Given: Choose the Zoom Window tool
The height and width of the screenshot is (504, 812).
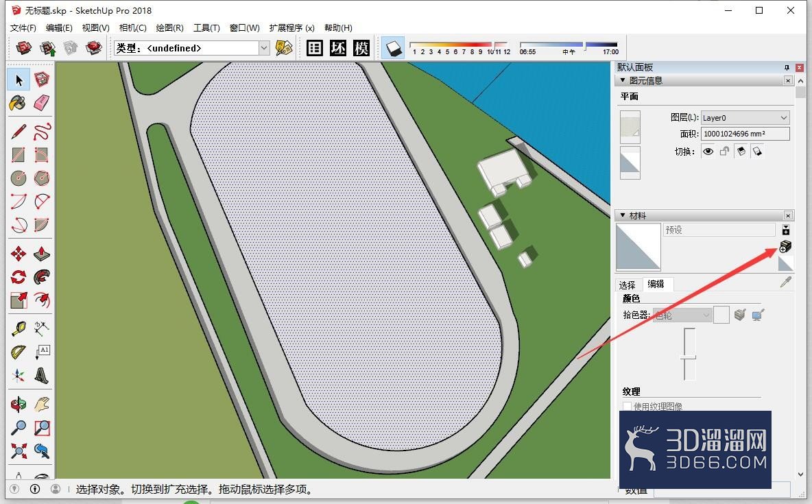Looking at the screenshot, I should 41,428.
